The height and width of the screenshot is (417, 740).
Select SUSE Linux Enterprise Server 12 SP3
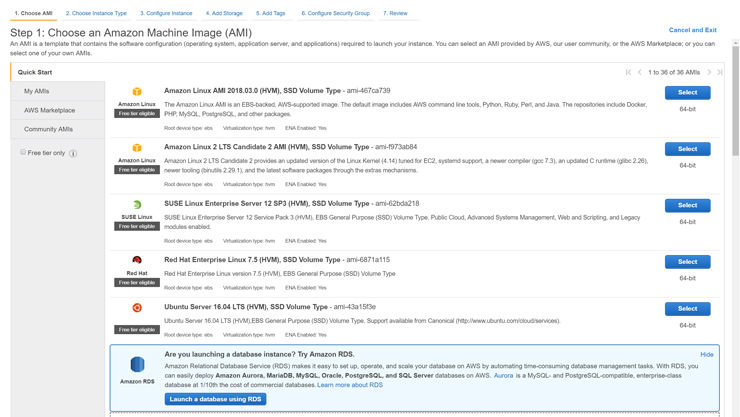pos(688,205)
